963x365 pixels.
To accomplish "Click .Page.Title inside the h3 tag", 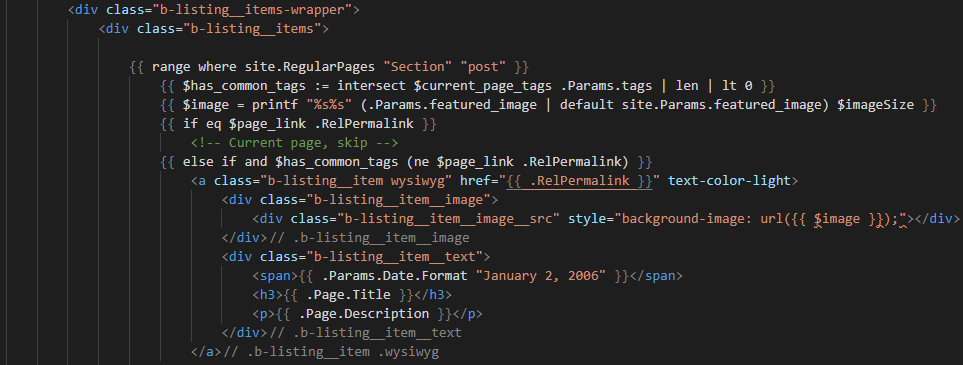I will (348, 295).
